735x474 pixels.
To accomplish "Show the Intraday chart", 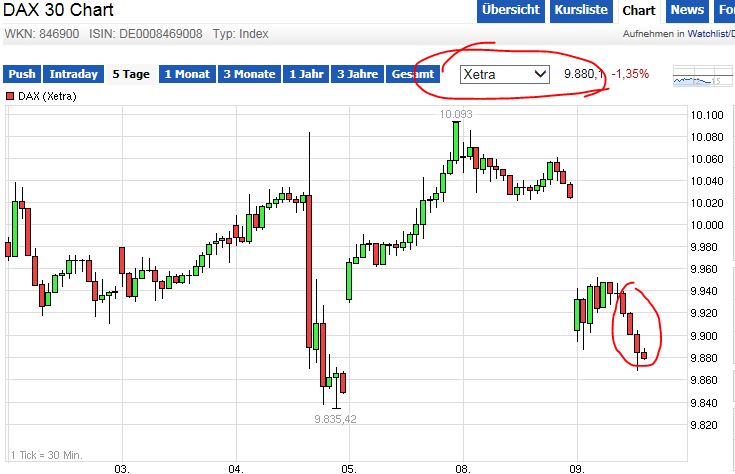I will click(x=73, y=74).
